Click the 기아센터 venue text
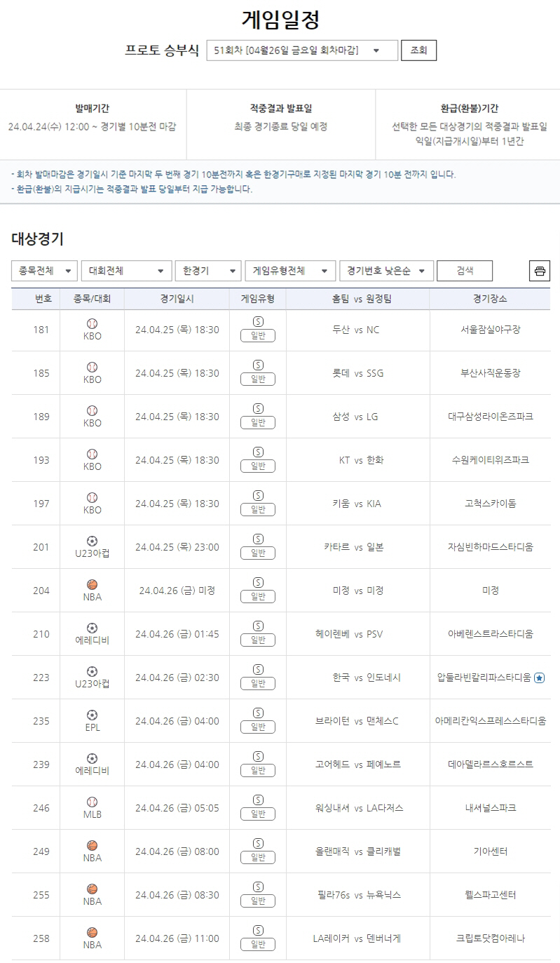This screenshot has width=560, height=963. (491, 851)
